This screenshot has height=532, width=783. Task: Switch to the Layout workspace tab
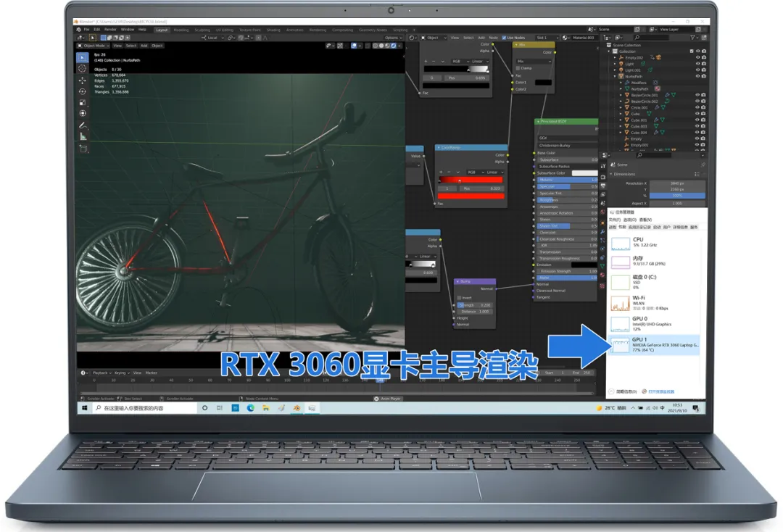click(162, 30)
